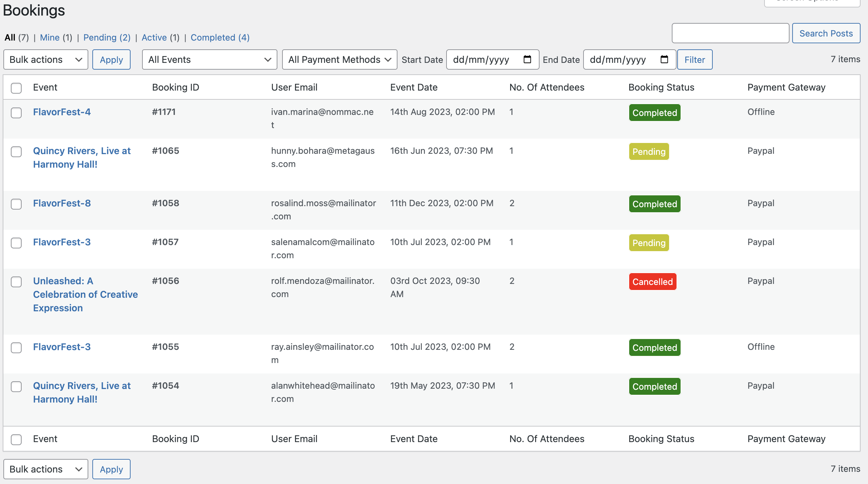This screenshot has width=868, height=484.
Task: Click Cancelled status badge for booking #1056
Action: pos(653,282)
